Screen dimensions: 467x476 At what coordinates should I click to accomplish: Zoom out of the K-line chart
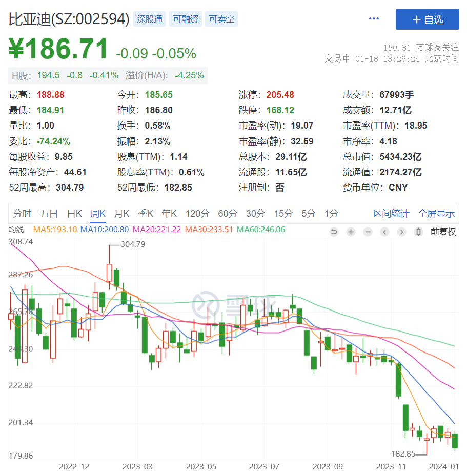click(x=367, y=232)
